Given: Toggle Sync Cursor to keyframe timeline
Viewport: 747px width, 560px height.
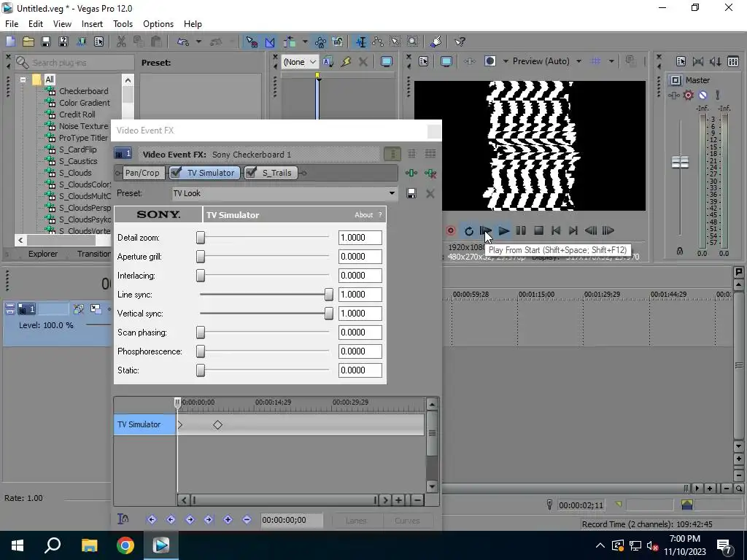Looking at the screenshot, I should (123, 519).
